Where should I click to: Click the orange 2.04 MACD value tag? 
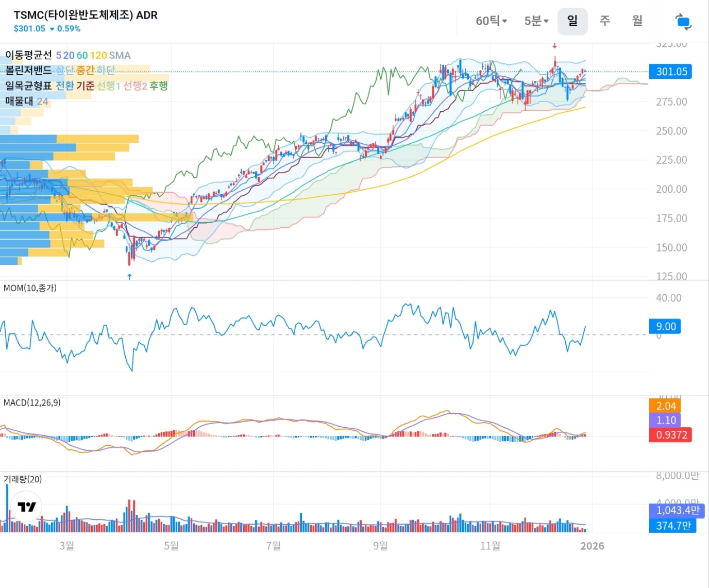point(665,406)
